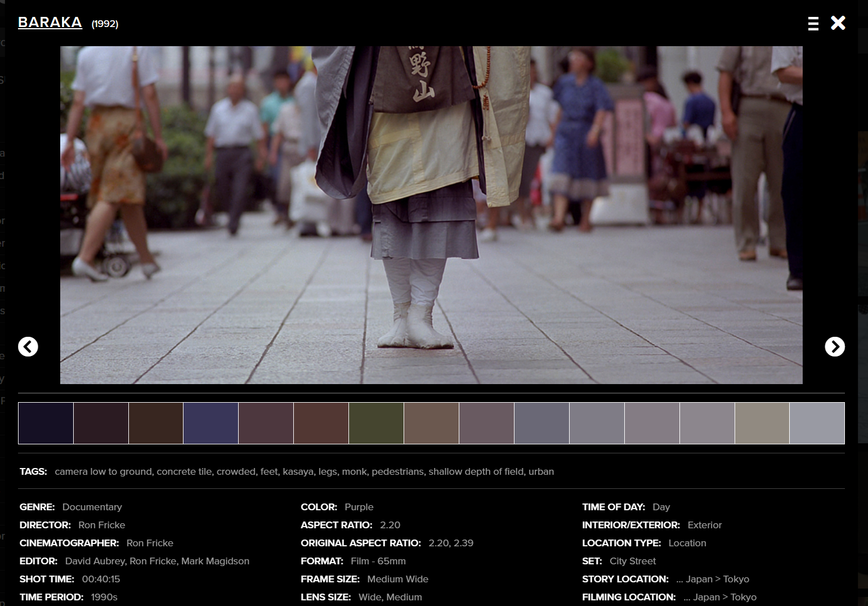Select the indigo blue palette swatch

[211, 423]
